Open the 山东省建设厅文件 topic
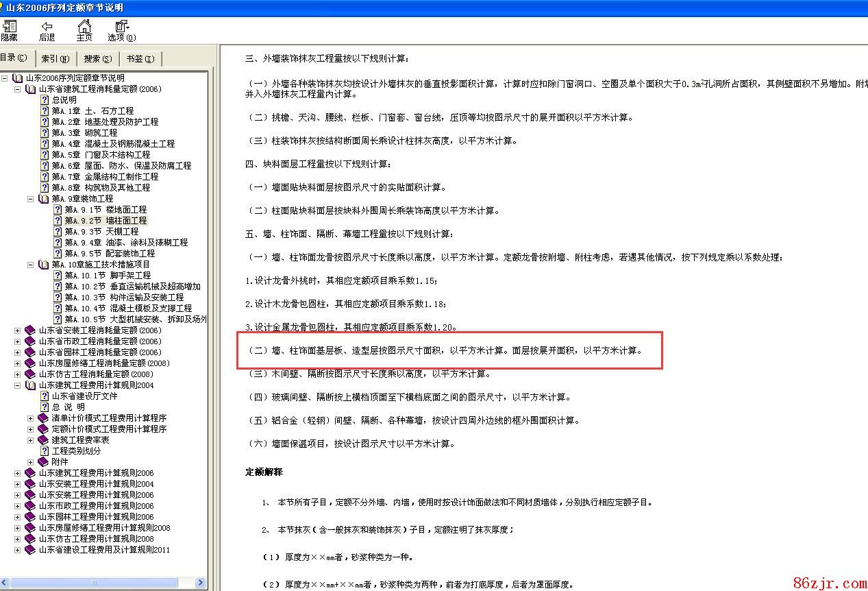This screenshot has width=868, height=591. tap(84, 396)
